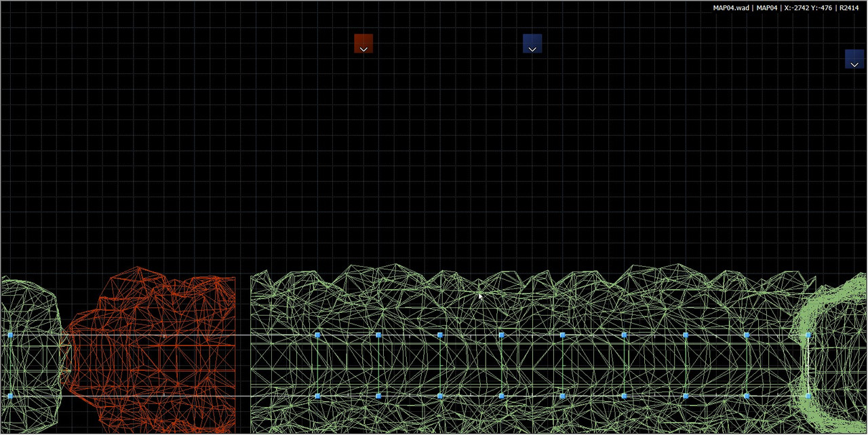Click the X:-2742 Y:-476 coordinate readout

coord(808,8)
